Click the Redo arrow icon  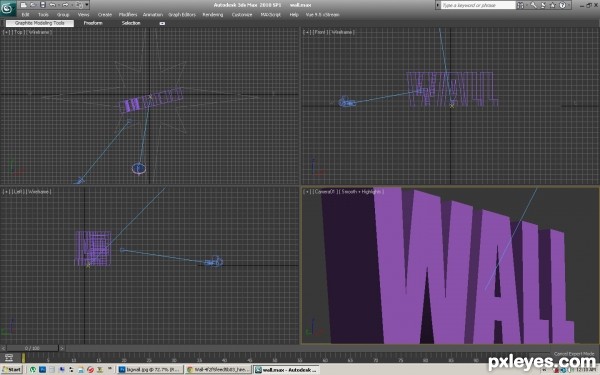click(x=65, y=5)
